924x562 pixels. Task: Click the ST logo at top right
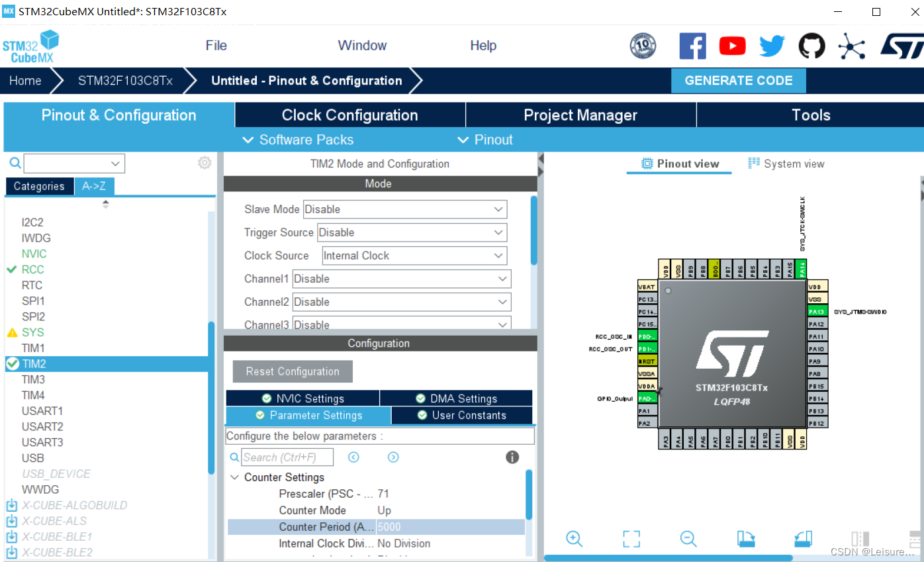pos(901,46)
